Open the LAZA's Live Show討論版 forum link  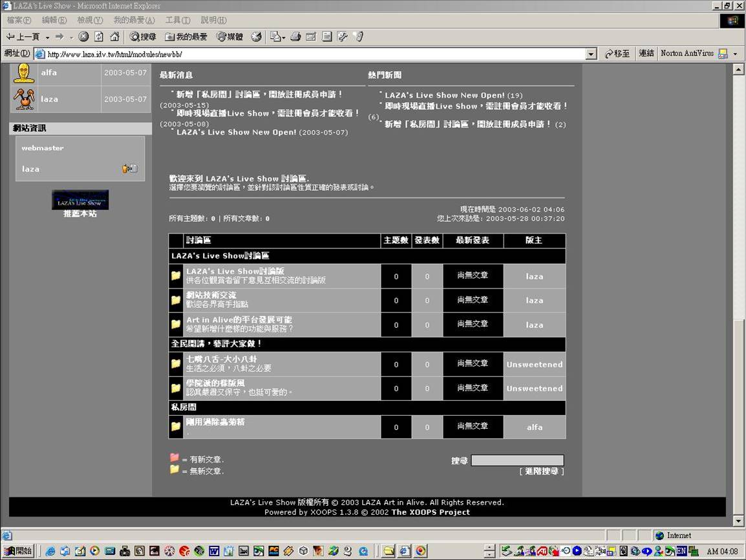(235, 271)
